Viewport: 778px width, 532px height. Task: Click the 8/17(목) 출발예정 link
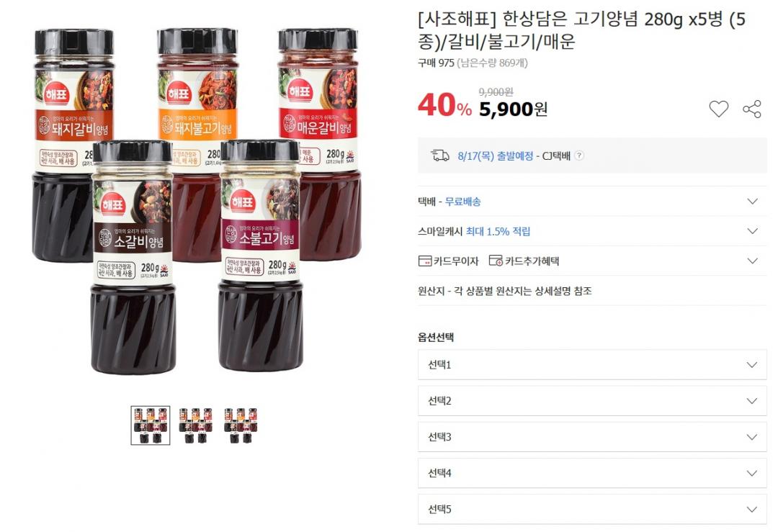coord(495,155)
